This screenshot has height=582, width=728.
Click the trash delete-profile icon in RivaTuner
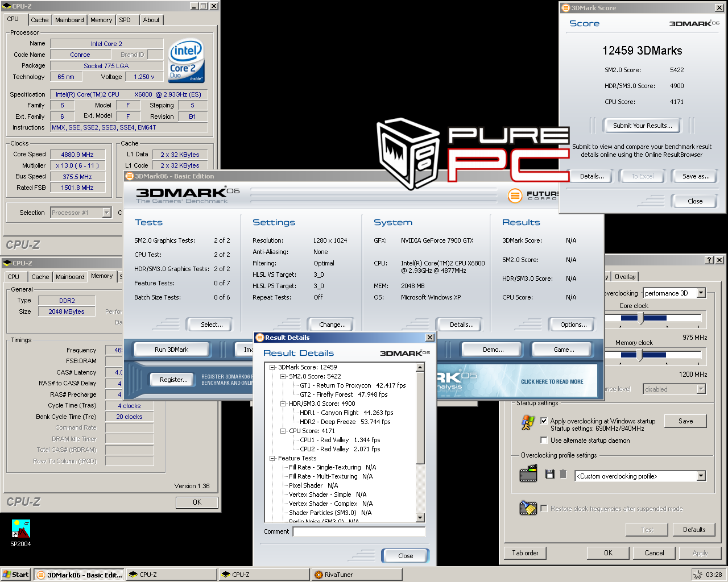[563, 474]
